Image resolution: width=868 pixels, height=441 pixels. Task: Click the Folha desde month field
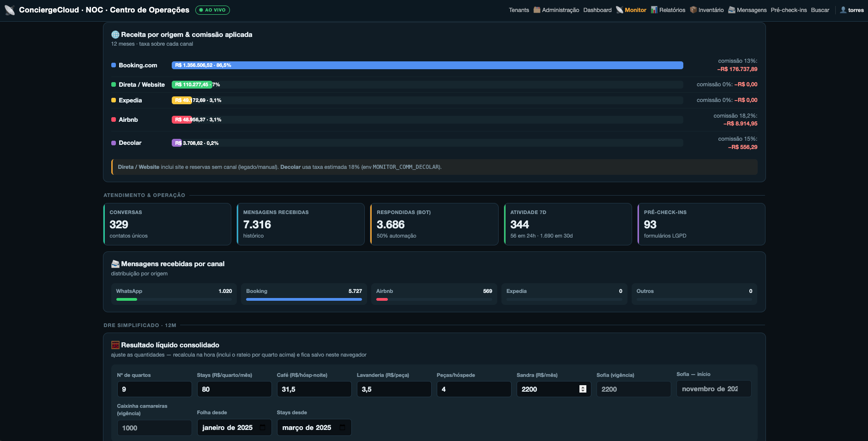[234, 427]
